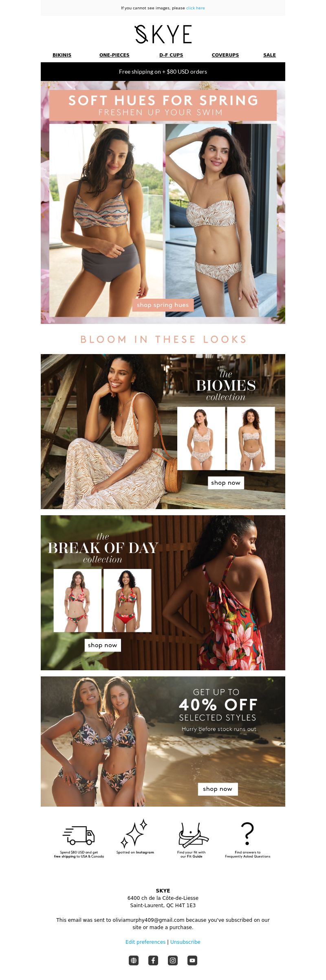Image resolution: width=326 pixels, height=980 pixels.
Task: Click shop now in Break of Day collection
Action: (x=103, y=645)
